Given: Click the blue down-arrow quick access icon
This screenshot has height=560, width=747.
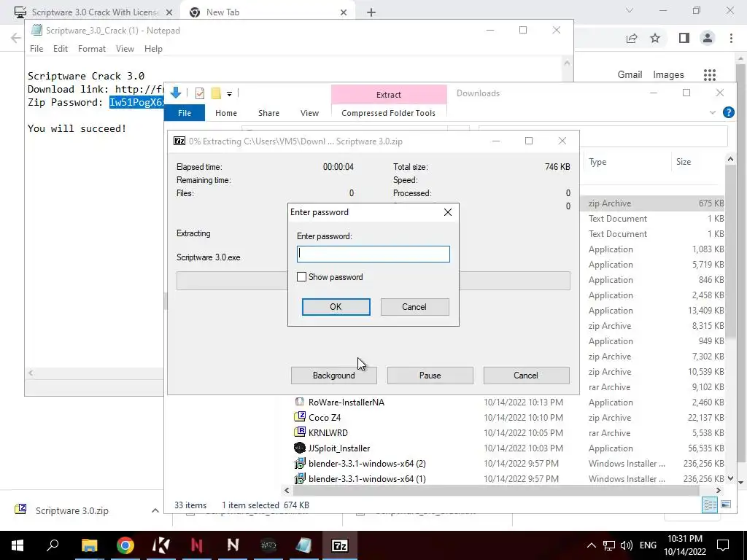Looking at the screenshot, I should (175, 93).
